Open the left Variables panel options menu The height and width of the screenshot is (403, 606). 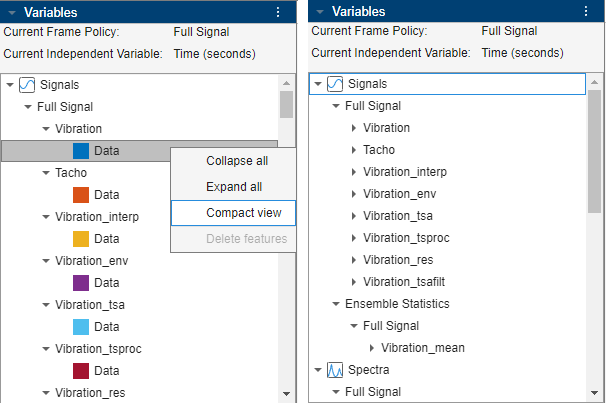coord(278,12)
